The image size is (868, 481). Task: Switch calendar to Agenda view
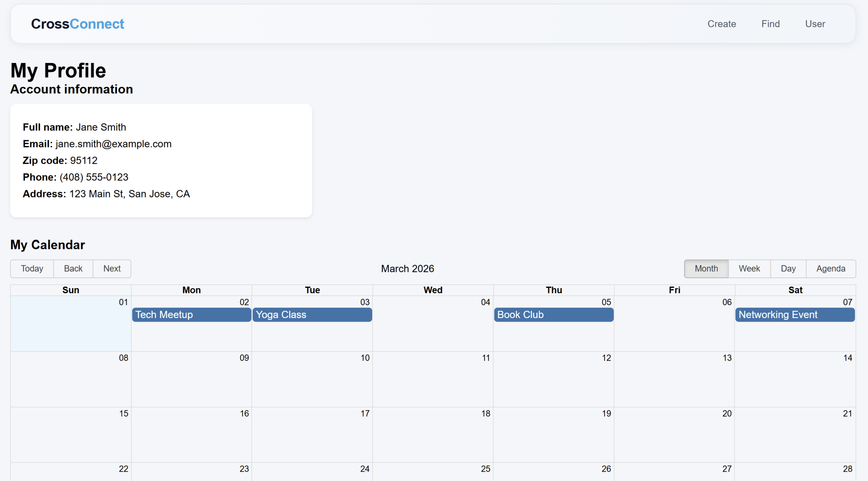830,269
